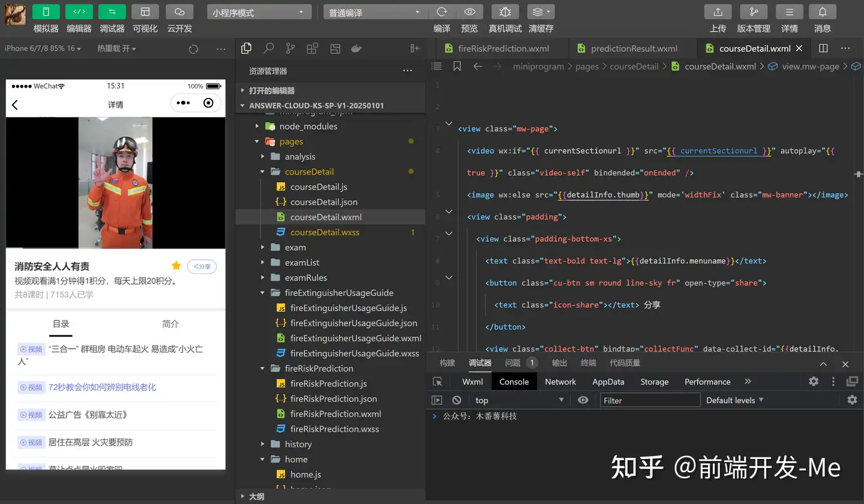Viewport: 864px width, 504px height.
Task: Open the AppData devtools tab
Action: (x=608, y=382)
